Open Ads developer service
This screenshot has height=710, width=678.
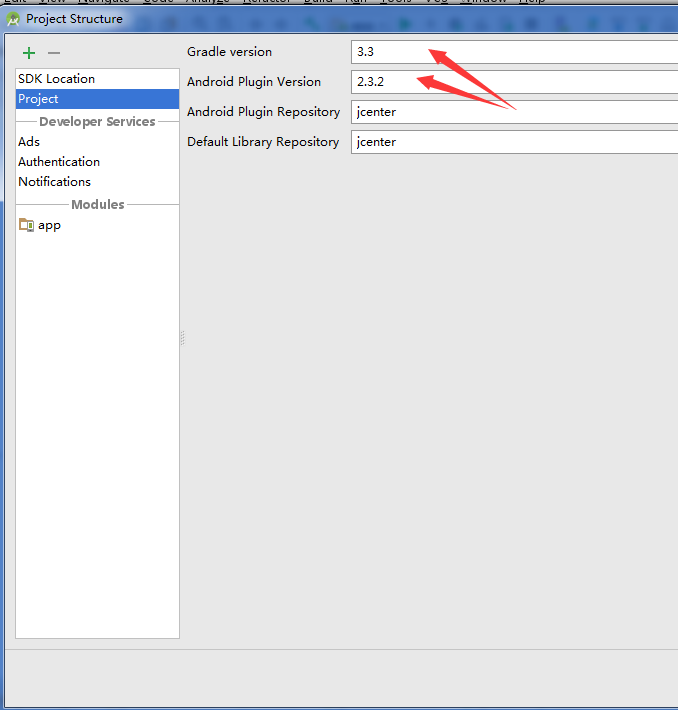coord(97,142)
